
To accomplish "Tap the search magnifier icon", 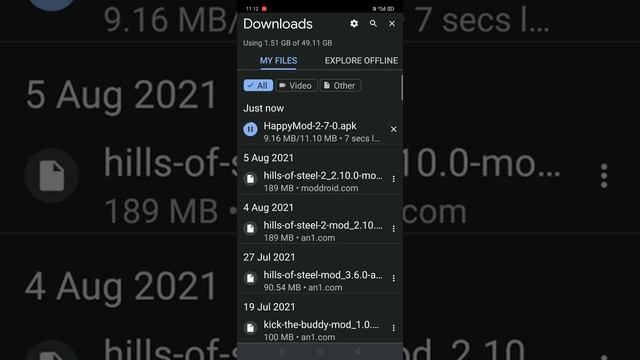I will click(373, 24).
